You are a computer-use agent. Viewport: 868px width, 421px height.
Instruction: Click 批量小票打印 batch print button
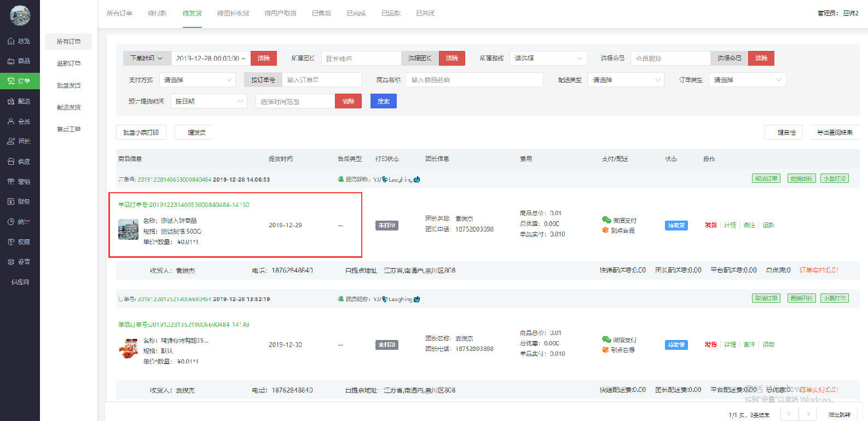click(x=141, y=132)
